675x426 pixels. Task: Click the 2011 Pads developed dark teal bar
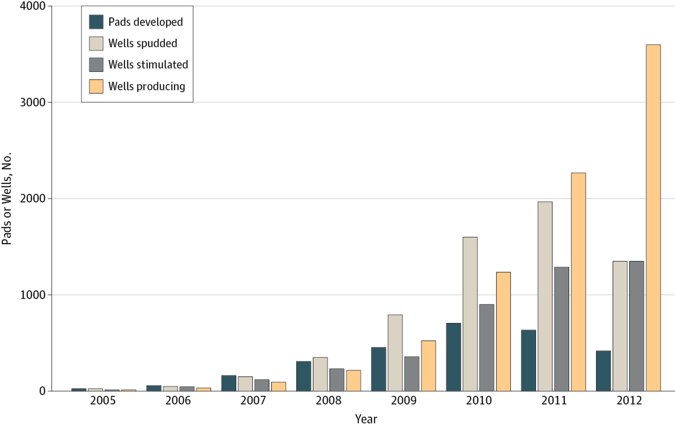[528, 360]
